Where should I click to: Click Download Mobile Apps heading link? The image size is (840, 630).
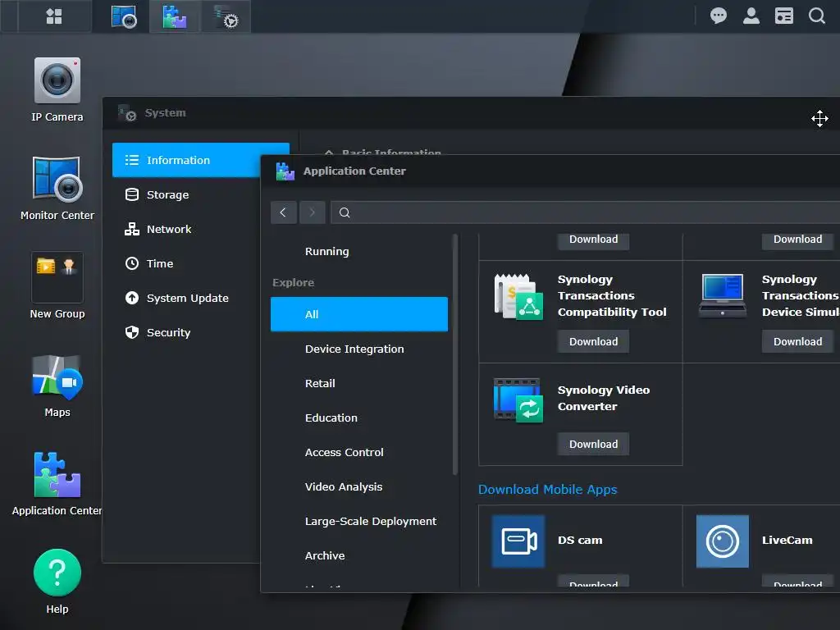547,490
